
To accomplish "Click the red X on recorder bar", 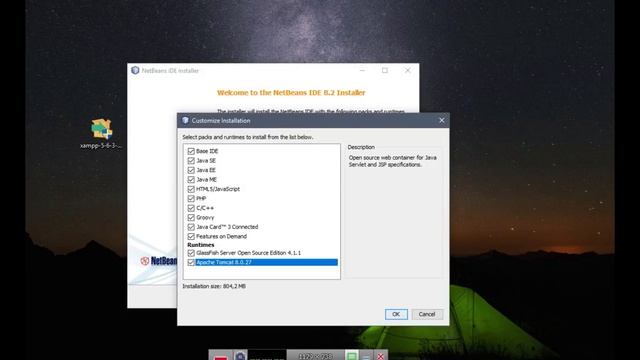I will 380,356.
